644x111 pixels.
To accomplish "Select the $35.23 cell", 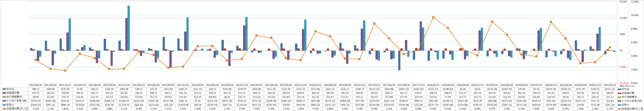I will pyautogui.click(x=242, y=97).
